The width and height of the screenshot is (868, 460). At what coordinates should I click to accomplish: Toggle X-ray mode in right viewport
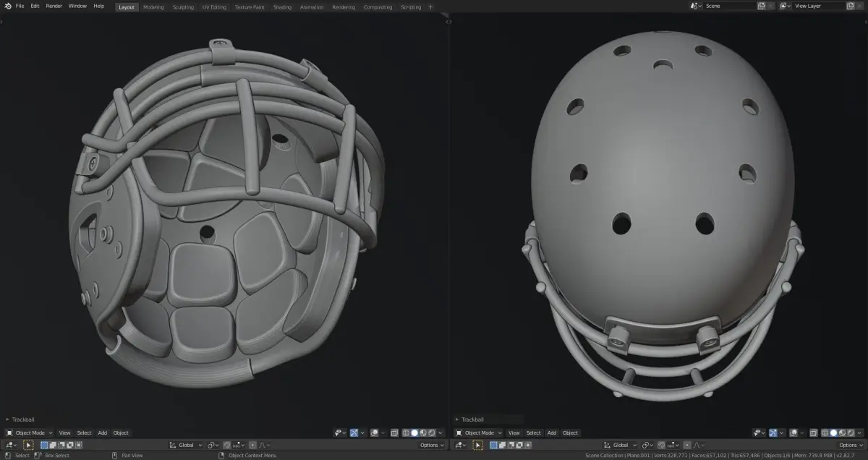pos(813,433)
